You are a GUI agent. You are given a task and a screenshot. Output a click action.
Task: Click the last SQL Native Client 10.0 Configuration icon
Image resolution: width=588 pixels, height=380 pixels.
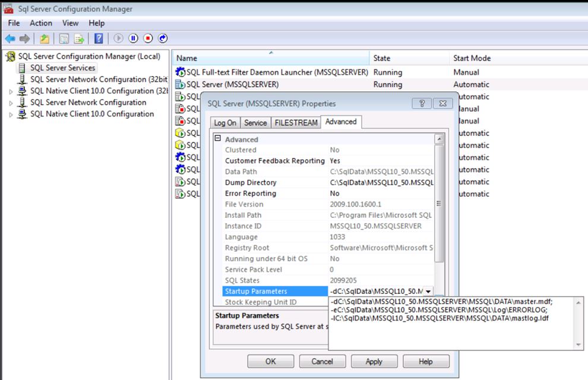pyautogui.click(x=23, y=114)
